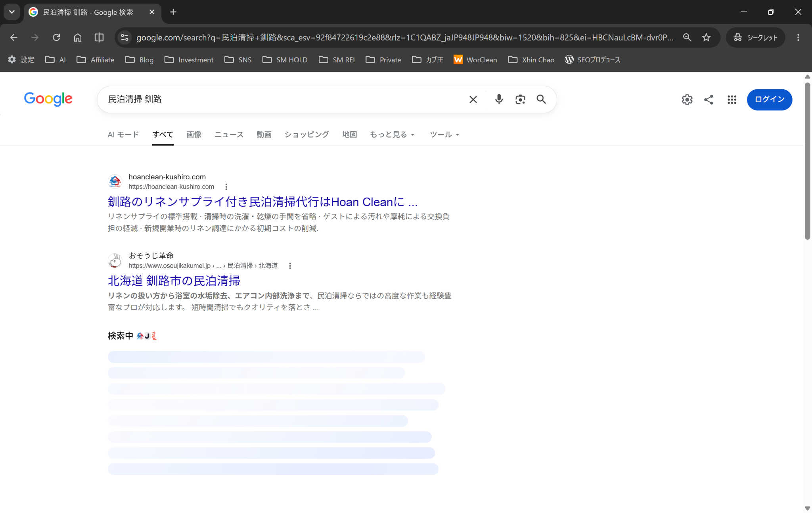Open the Affiliate bookmarks folder

coord(96,60)
